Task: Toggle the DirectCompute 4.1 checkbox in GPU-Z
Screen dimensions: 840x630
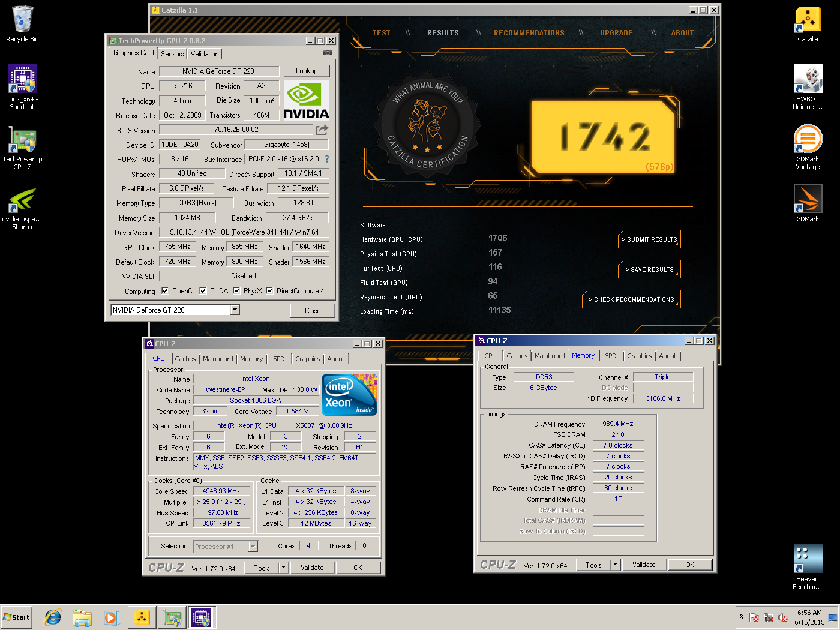Action: pos(269,290)
